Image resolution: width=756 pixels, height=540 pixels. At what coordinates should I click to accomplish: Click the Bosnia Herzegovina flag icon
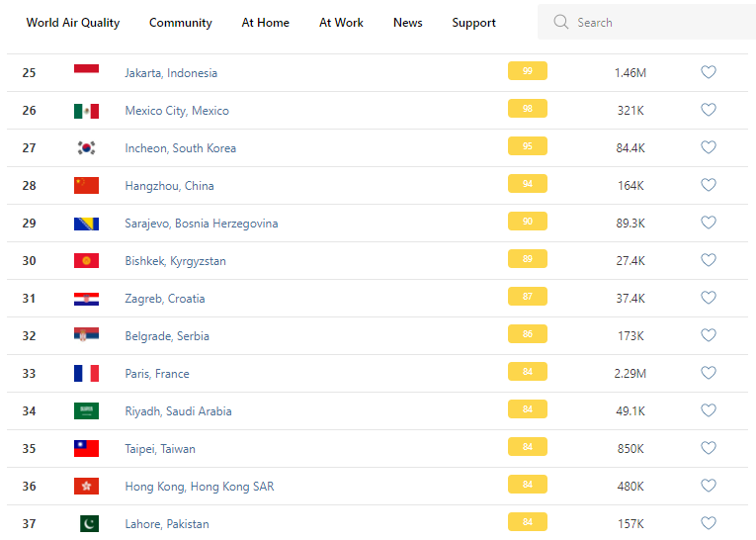[x=86, y=224]
